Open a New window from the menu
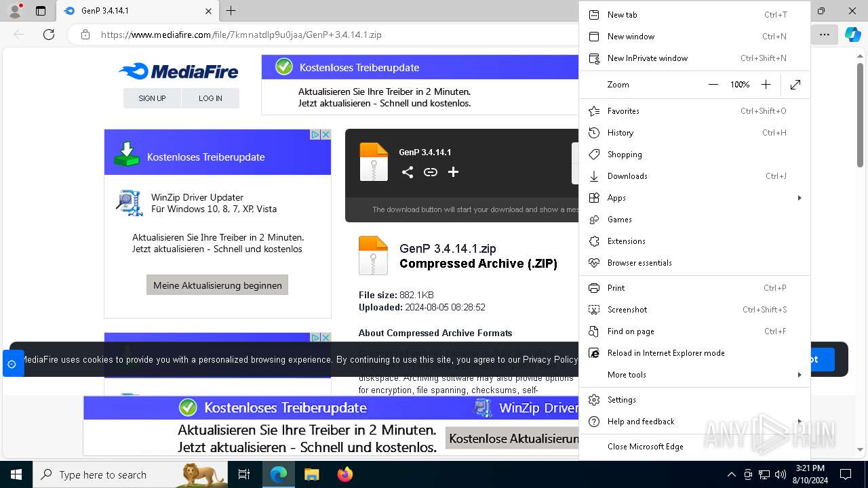 pyautogui.click(x=694, y=37)
